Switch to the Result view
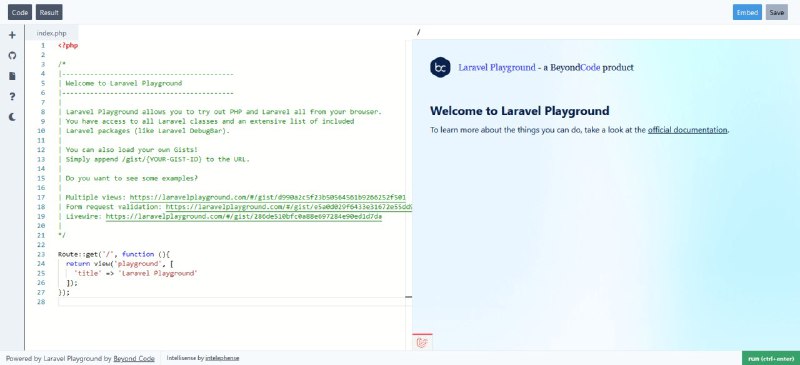 49,12
